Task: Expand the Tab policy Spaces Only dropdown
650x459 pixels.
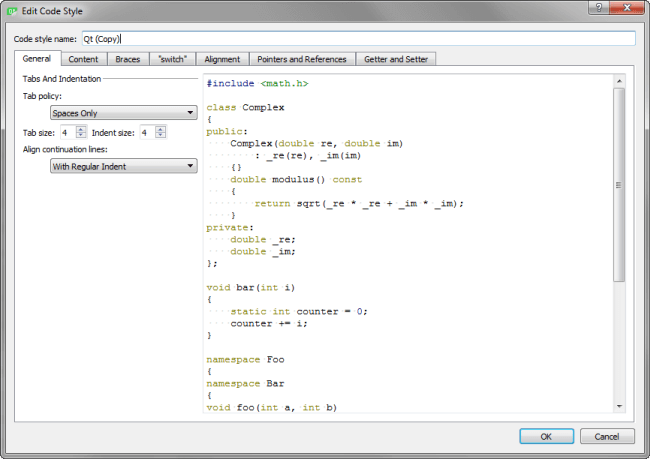Action: click(124, 113)
